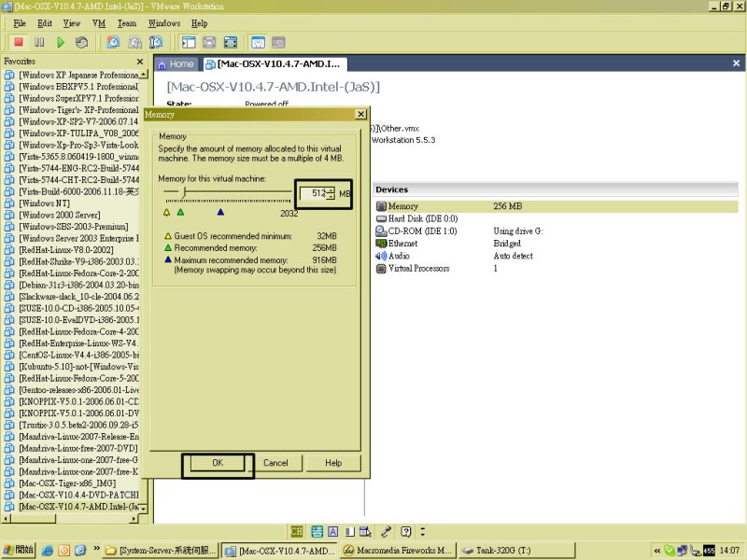This screenshot has height=560, width=747.
Task: Open the Help menu in menu bar
Action: coord(200,23)
